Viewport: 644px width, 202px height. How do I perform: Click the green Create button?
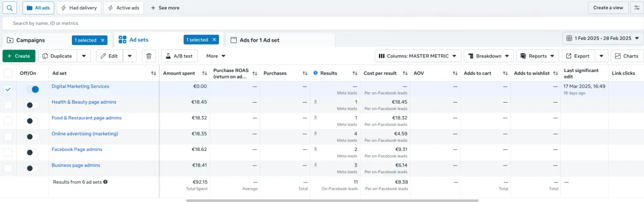tap(19, 56)
